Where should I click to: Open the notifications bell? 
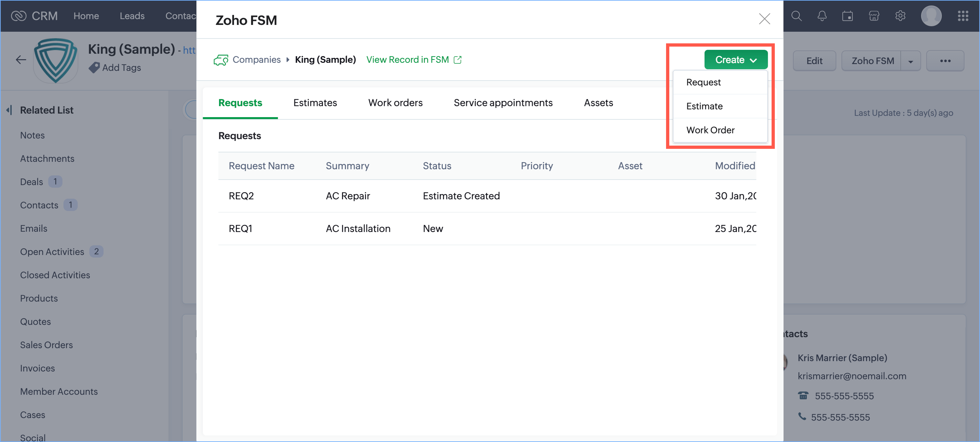click(x=822, y=16)
